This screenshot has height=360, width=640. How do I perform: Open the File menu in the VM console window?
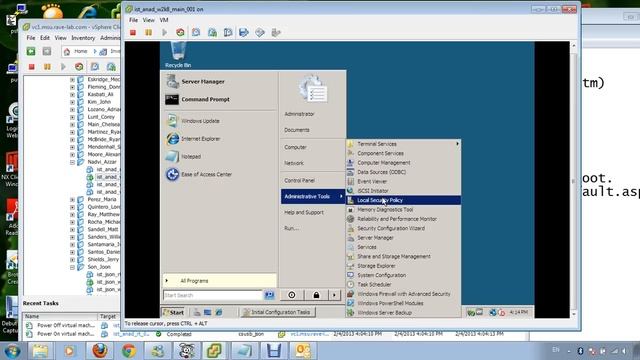tap(133, 20)
